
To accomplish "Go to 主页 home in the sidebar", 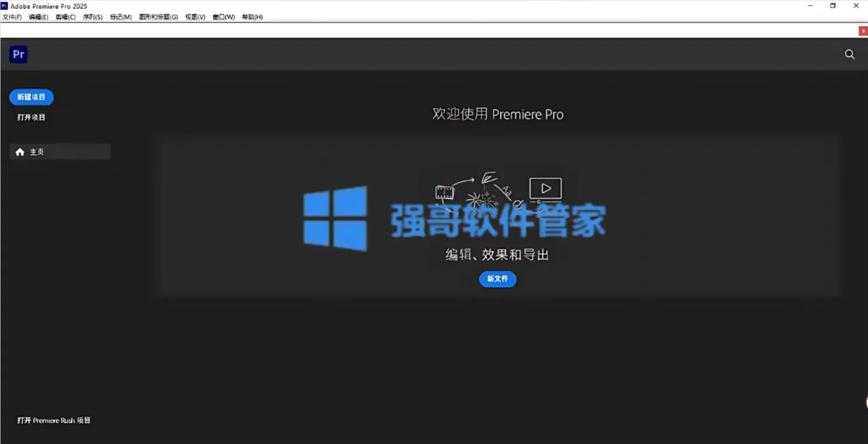I will click(60, 152).
